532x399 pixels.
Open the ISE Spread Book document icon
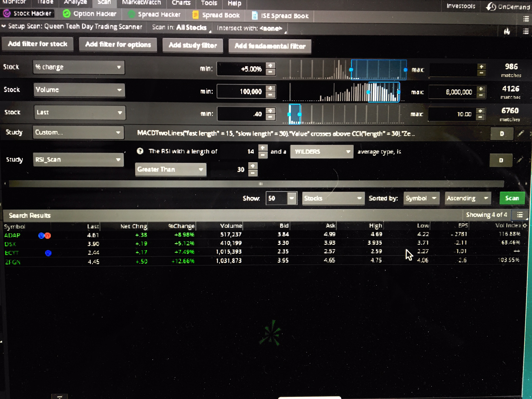pos(255,16)
